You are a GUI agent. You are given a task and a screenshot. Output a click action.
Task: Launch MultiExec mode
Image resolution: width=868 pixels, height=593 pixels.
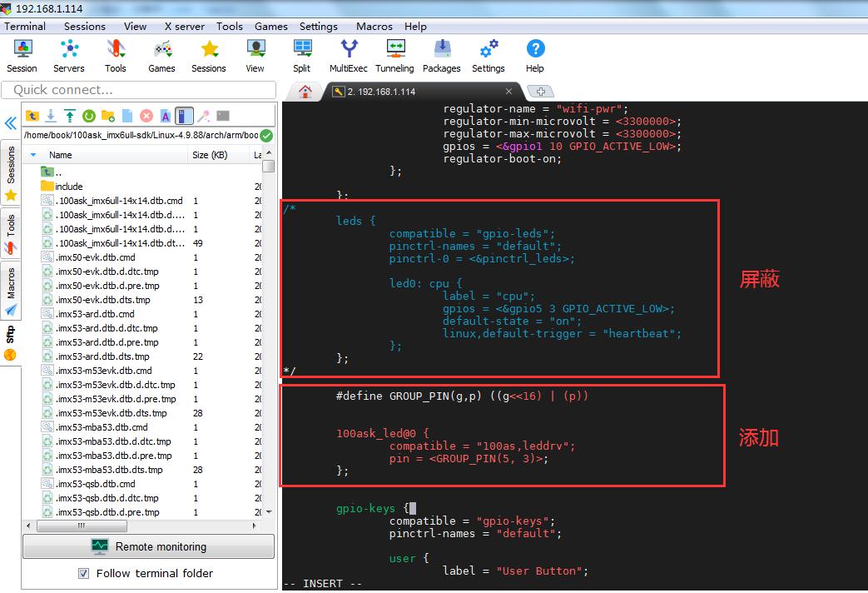click(x=348, y=56)
